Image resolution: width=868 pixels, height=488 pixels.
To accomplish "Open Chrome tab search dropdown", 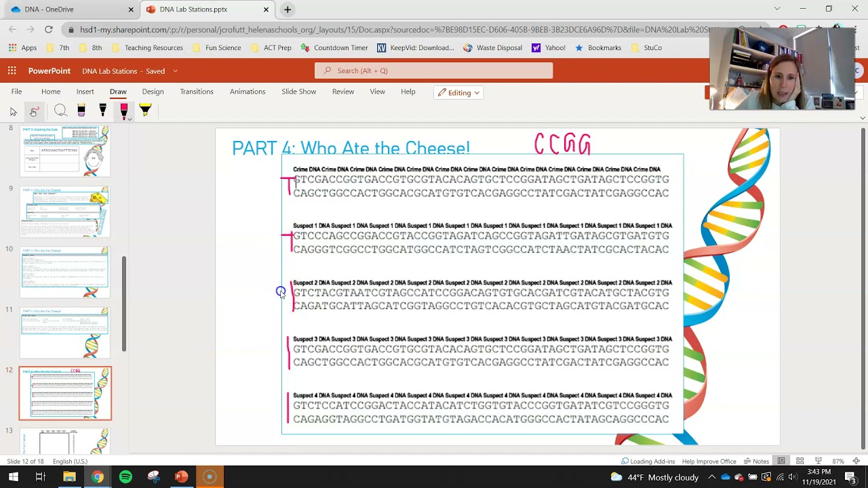I will click(777, 9).
